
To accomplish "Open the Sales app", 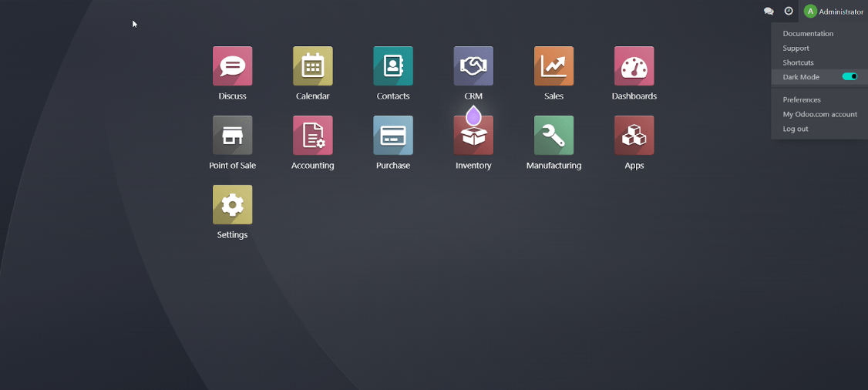I will 553,66.
